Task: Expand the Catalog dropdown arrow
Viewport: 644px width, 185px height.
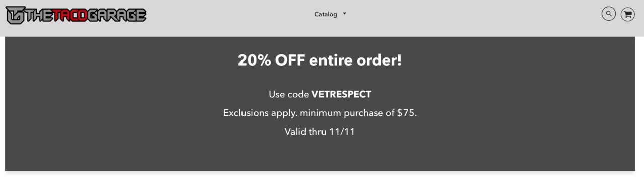Action: [345, 14]
